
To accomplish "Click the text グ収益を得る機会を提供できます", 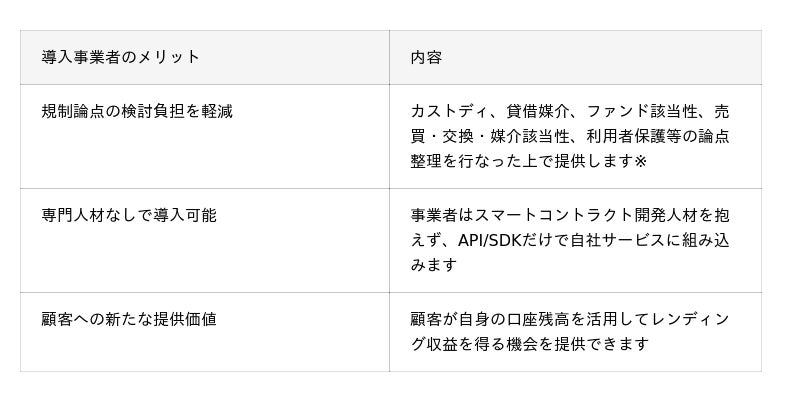I will (530, 344).
